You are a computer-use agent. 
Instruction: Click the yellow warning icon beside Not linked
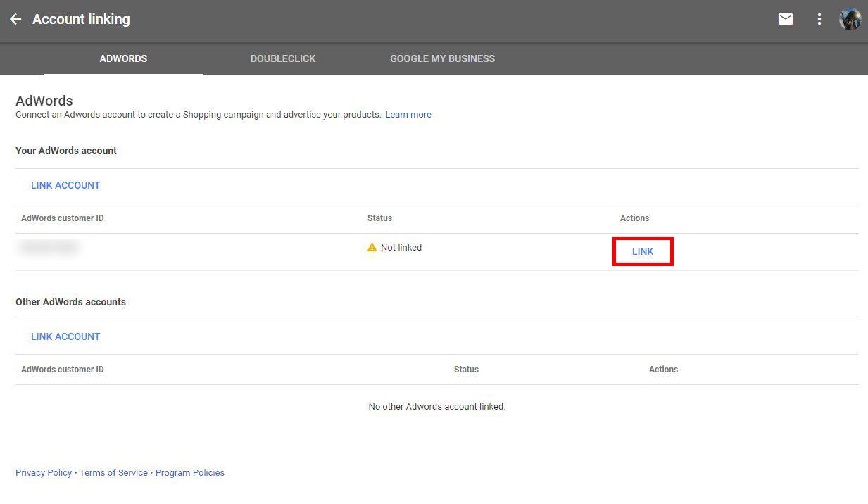tap(372, 247)
